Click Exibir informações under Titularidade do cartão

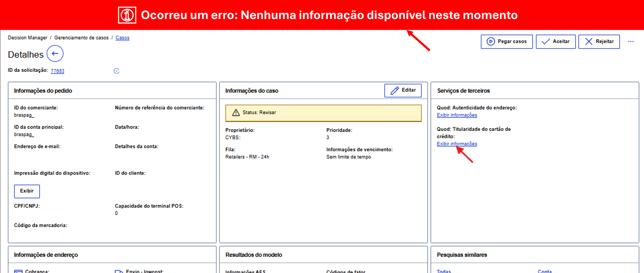pyautogui.click(x=457, y=144)
